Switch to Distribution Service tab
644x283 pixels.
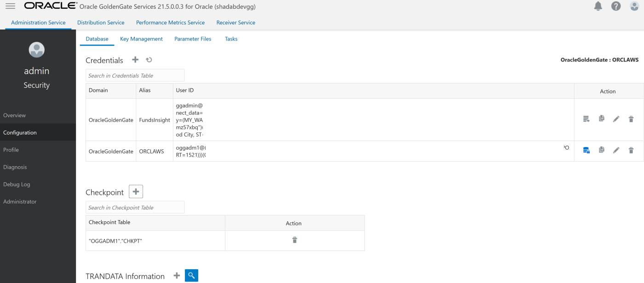(x=101, y=23)
